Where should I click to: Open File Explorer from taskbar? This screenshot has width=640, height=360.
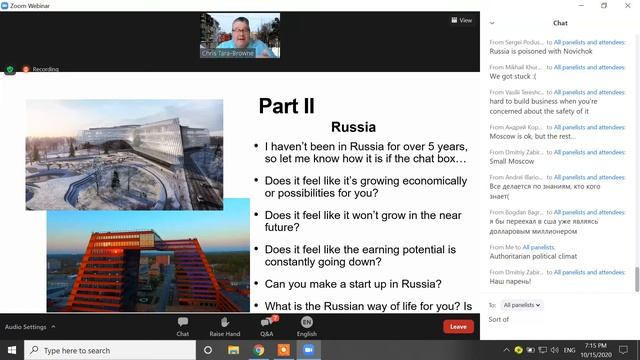(x=233, y=350)
